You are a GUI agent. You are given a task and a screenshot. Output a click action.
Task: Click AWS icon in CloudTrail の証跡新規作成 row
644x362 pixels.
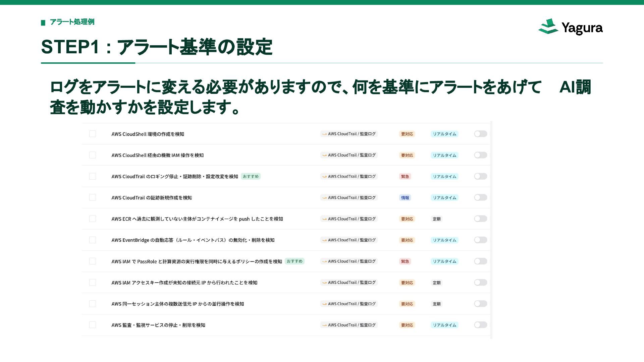coord(324,198)
